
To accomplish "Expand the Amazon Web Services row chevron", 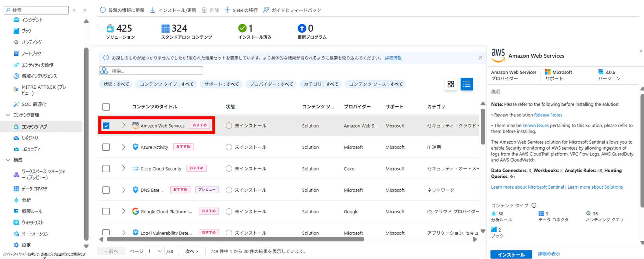I will pyautogui.click(x=124, y=126).
